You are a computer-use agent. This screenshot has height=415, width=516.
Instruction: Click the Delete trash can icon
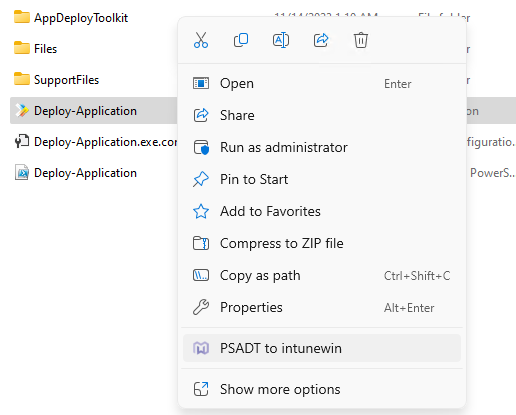pos(361,40)
